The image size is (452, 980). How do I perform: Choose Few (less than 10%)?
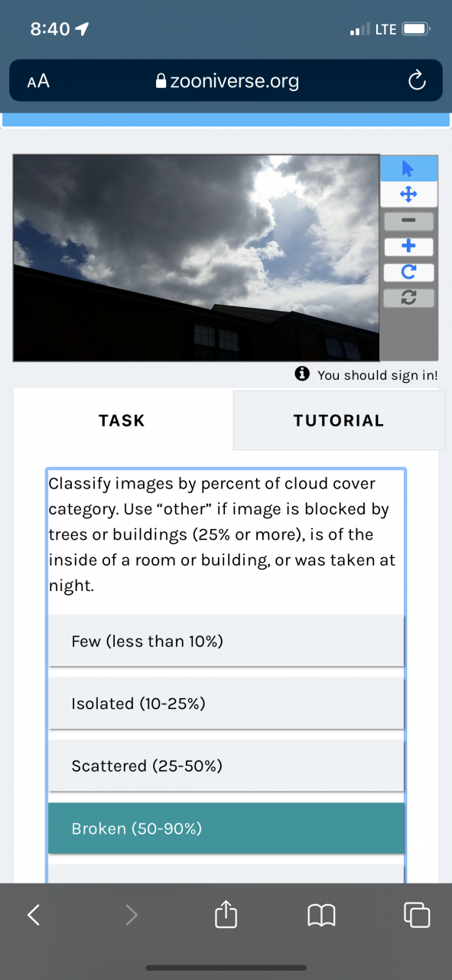pyautogui.click(x=226, y=641)
